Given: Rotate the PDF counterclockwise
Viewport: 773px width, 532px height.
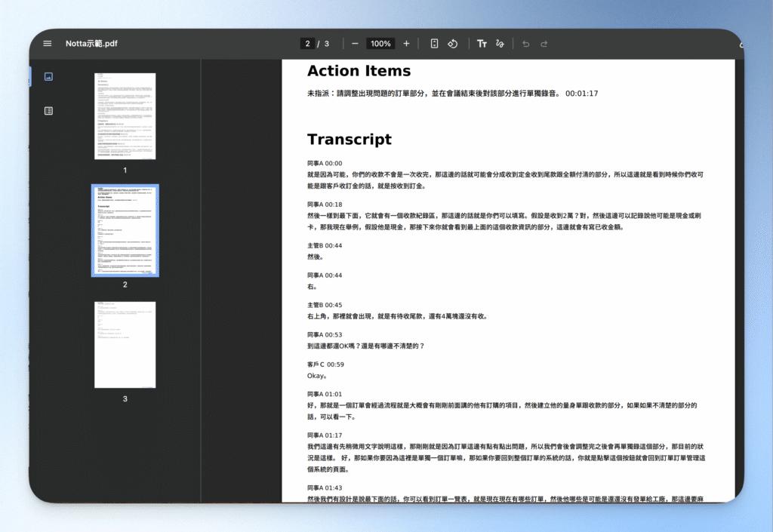Looking at the screenshot, I should click(453, 43).
